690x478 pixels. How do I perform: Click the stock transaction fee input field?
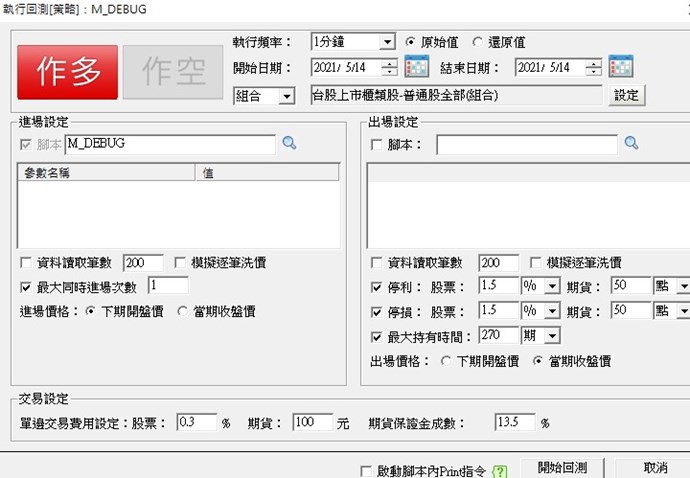[195, 423]
